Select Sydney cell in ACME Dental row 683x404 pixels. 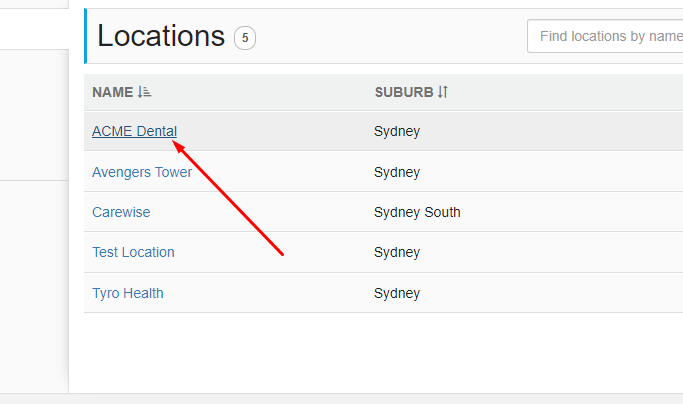click(397, 131)
